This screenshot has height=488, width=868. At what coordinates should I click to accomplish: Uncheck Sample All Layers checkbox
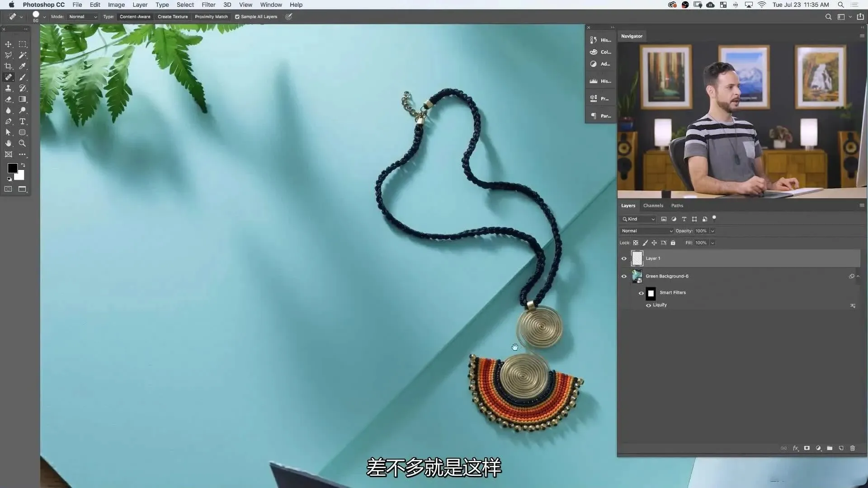coord(237,17)
